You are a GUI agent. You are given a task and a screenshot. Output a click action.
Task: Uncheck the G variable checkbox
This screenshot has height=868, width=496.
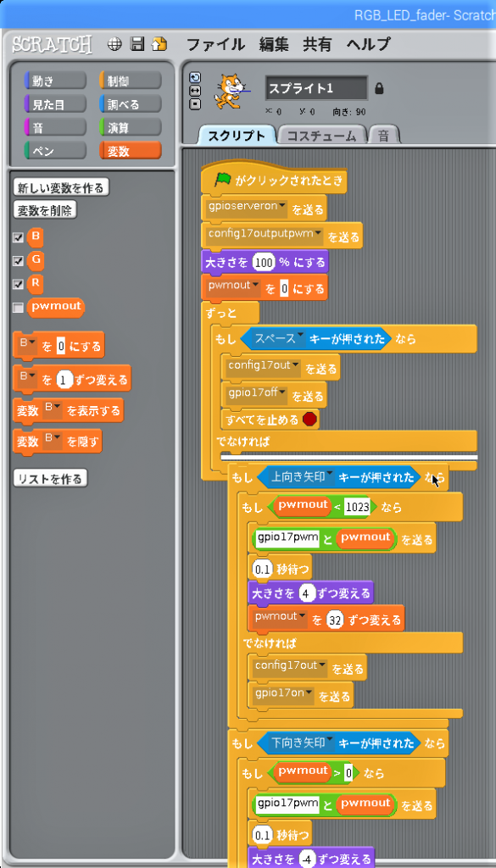click(x=19, y=261)
